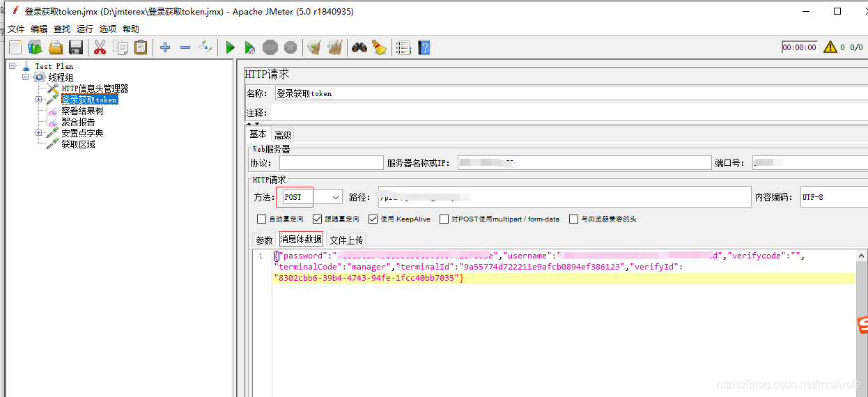Expand the 登录获取token tree node
The image size is (868, 397).
click(x=39, y=100)
